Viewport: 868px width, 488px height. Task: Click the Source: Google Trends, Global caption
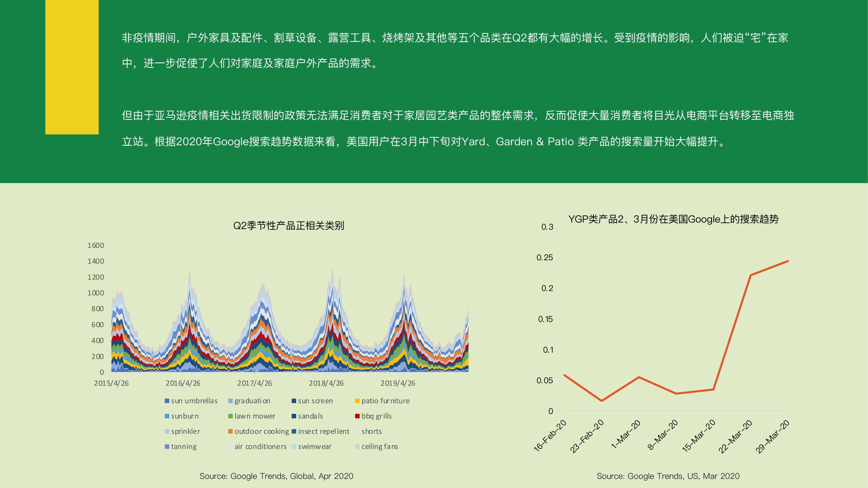coord(276,476)
